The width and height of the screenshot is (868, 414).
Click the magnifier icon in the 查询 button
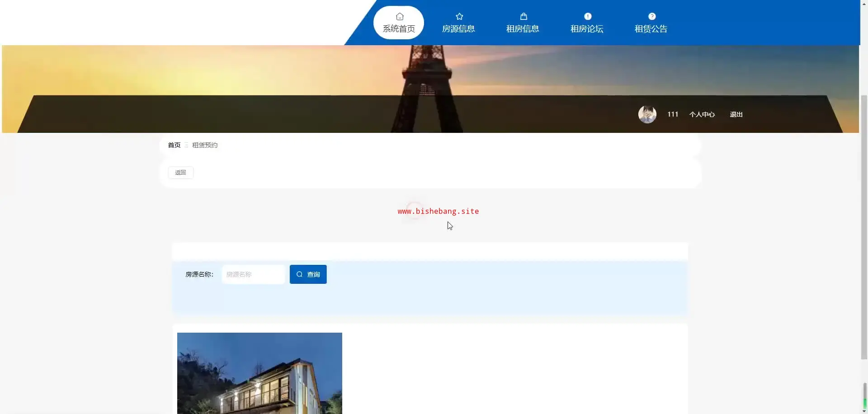click(299, 274)
